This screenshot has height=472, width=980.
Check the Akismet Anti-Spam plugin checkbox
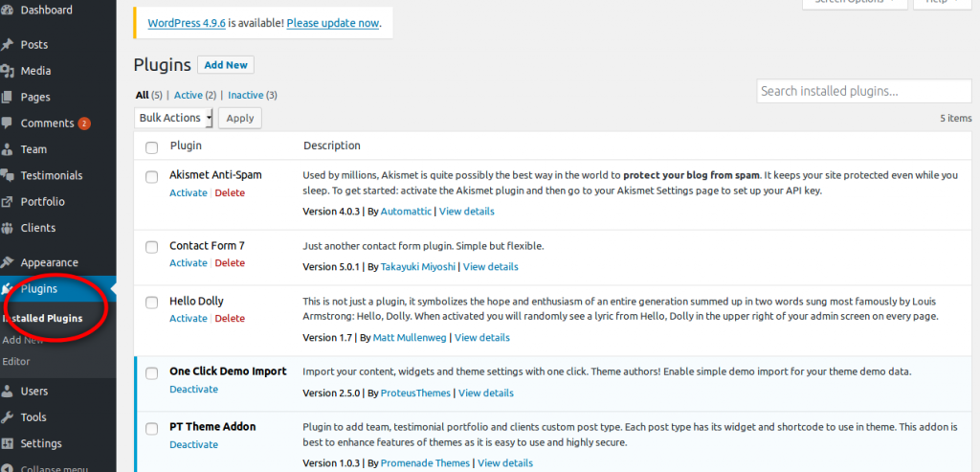point(151,177)
